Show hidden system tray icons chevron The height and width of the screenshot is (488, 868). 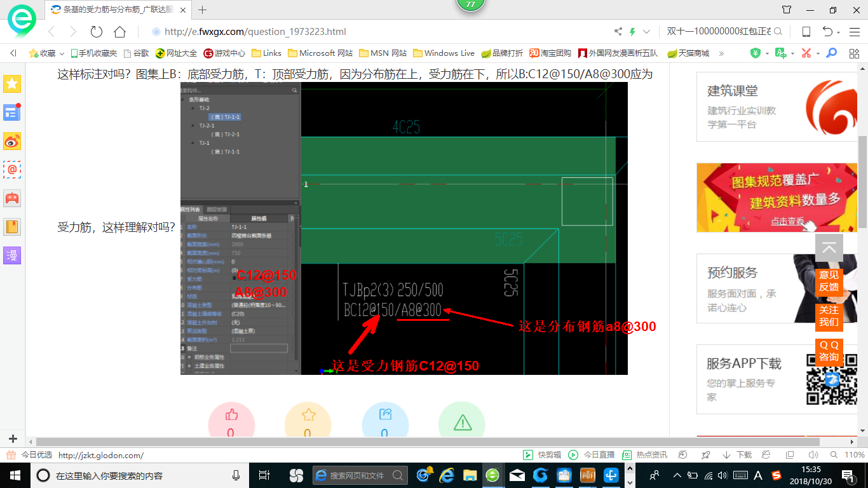[x=677, y=475]
